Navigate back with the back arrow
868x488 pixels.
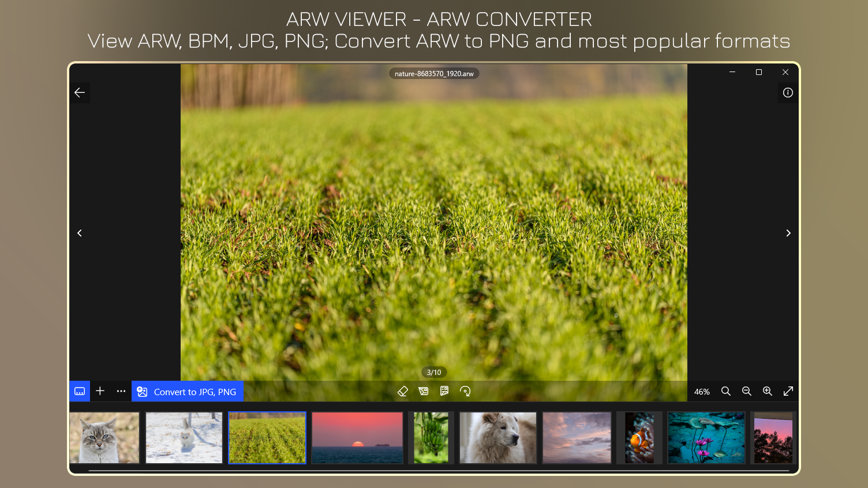[x=80, y=92]
